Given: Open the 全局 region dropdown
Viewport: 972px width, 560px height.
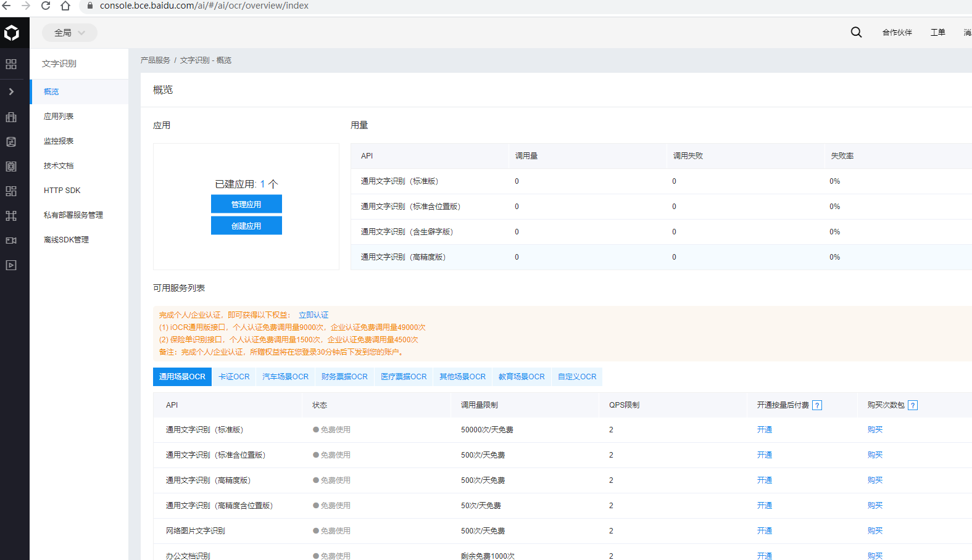Looking at the screenshot, I should [70, 33].
